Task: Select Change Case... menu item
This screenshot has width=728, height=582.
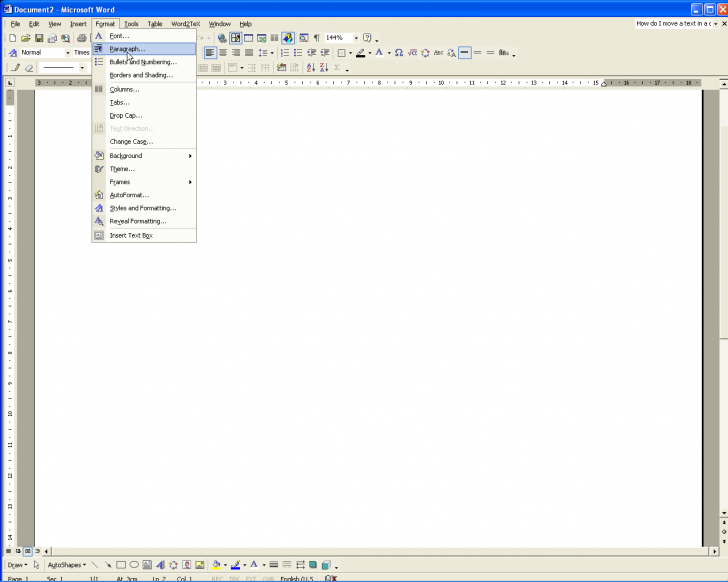Action: pos(144,142)
